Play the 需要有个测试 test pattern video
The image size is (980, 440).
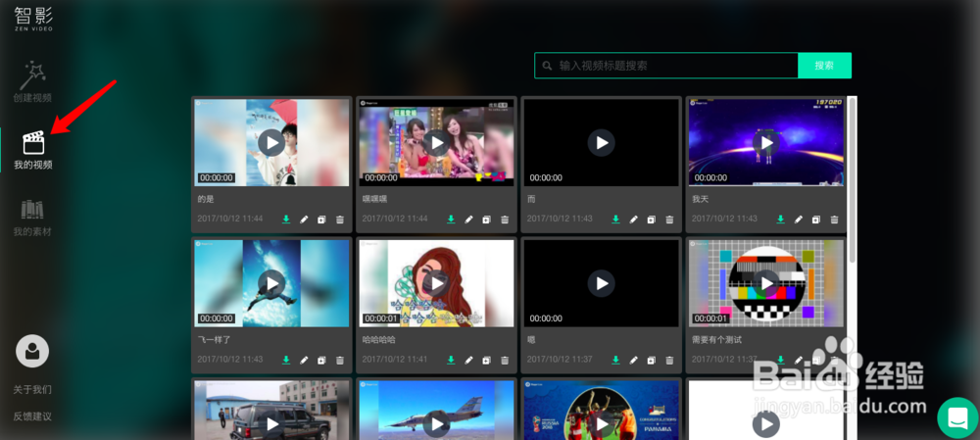pyautogui.click(x=766, y=283)
